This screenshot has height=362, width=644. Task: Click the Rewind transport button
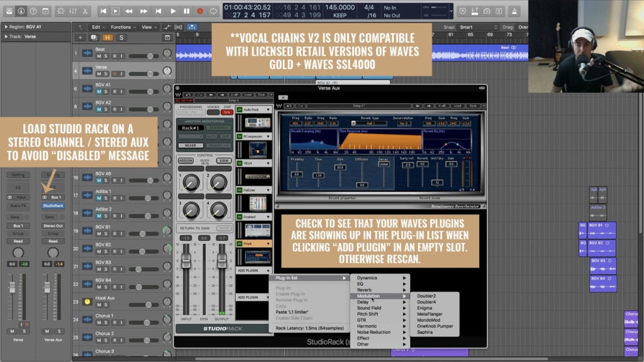click(128, 11)
